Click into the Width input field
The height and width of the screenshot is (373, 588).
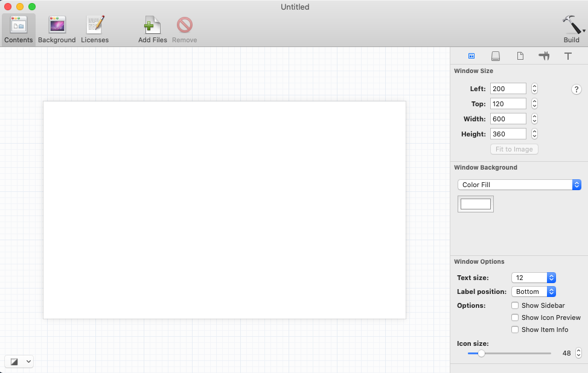point(508,119)
